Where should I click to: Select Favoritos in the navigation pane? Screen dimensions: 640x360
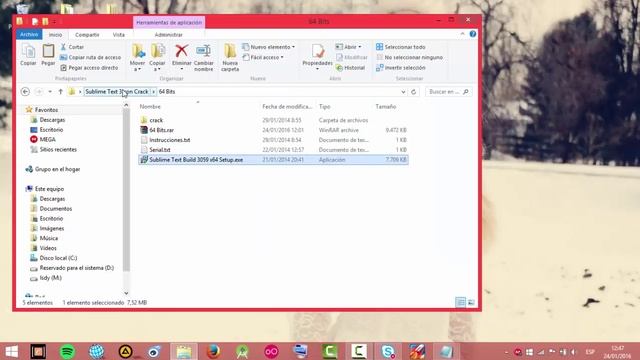tap(46, 110)
